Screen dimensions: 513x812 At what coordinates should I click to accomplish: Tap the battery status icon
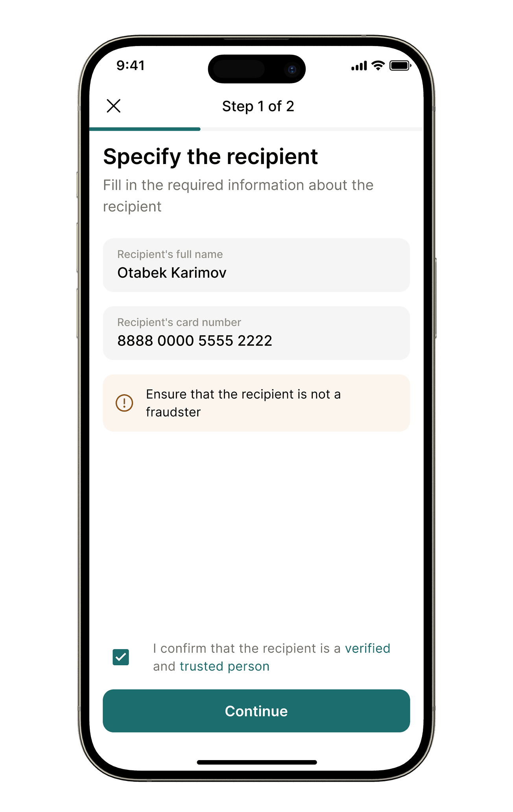click(x=400, y=66)
